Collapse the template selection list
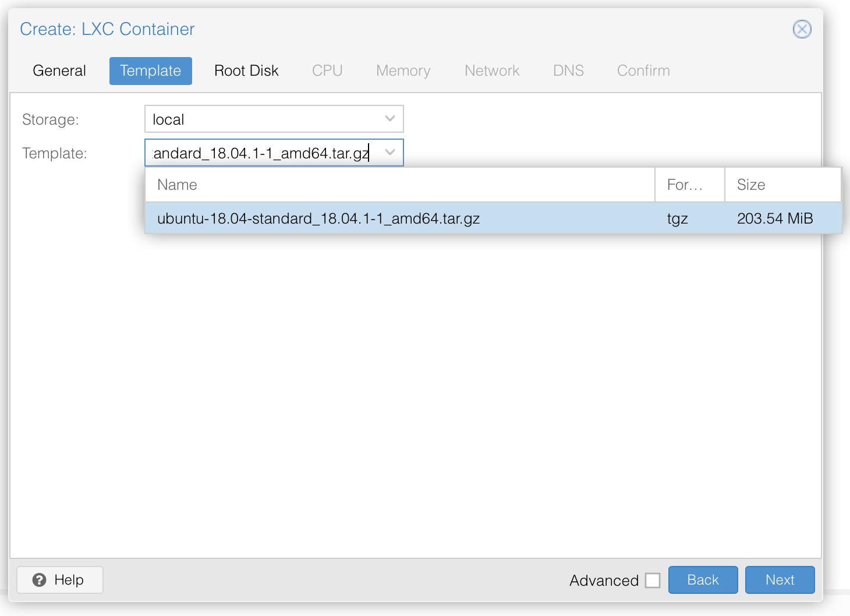Image resolution: width=850 pixels, height=616 pixels. coord(390,153)
